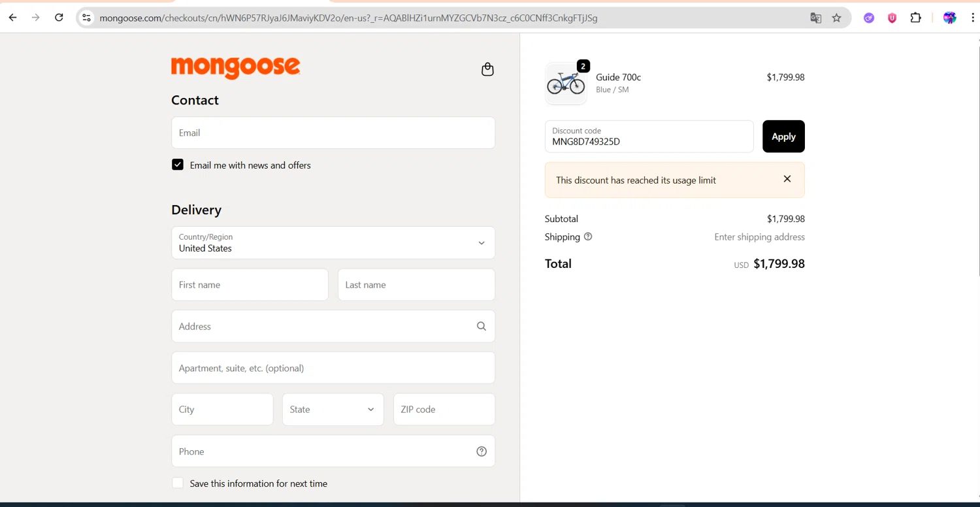
Task: Open the State dropdown
Action: coord(333,410)
